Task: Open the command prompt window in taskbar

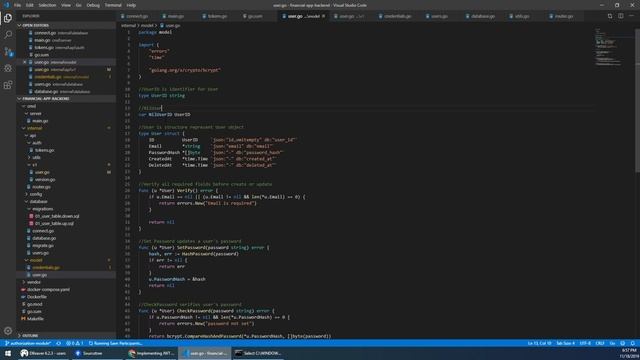Action: click(x=258, y=353)
